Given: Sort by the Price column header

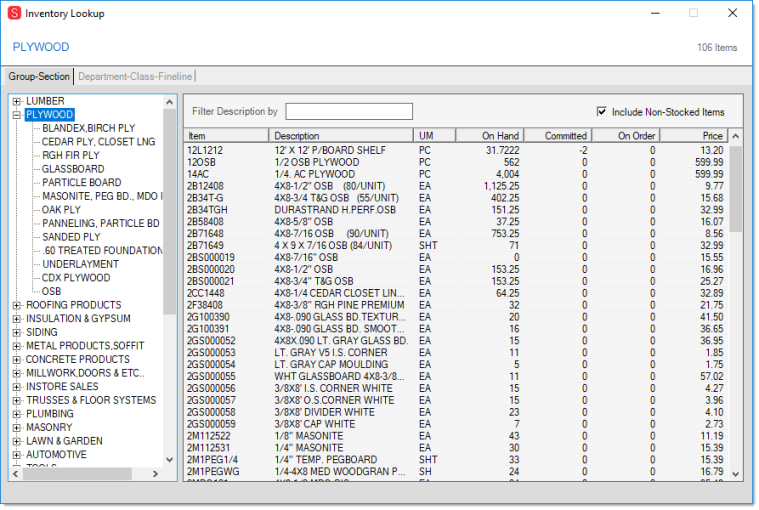Looking at the screenshot, I should [695, 135].
